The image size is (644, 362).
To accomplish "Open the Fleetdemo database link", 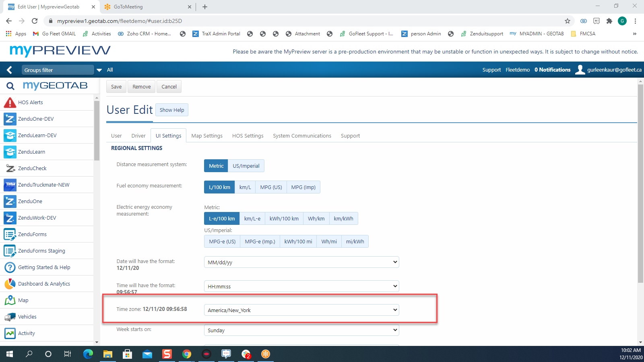I will (x=518, y=70).
